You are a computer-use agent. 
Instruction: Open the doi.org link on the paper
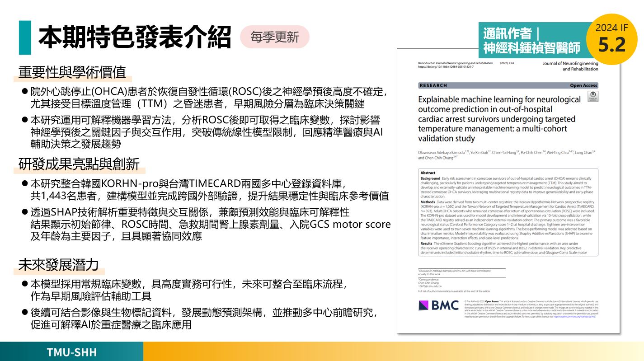445,67
